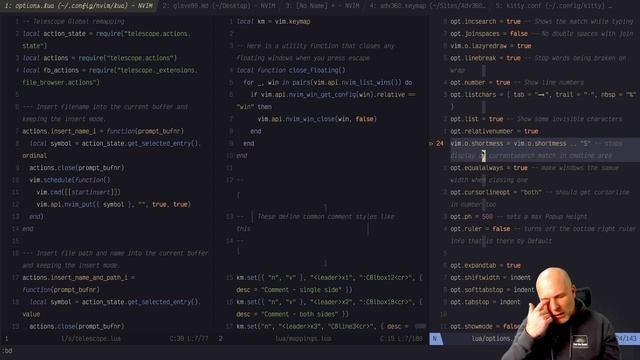Select the [No Name] NVIM tab
Screen dimensions: 640x360
pyautogui.click(x=322, y=6)
